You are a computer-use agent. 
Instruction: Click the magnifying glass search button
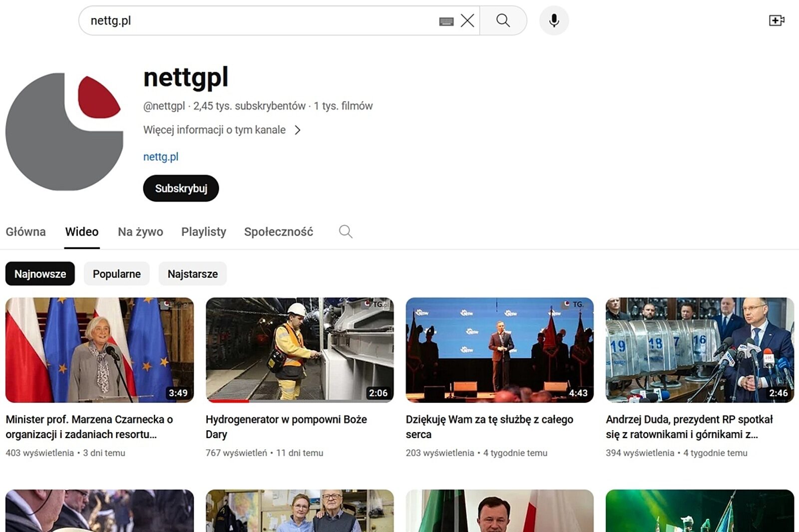[503, 20]
